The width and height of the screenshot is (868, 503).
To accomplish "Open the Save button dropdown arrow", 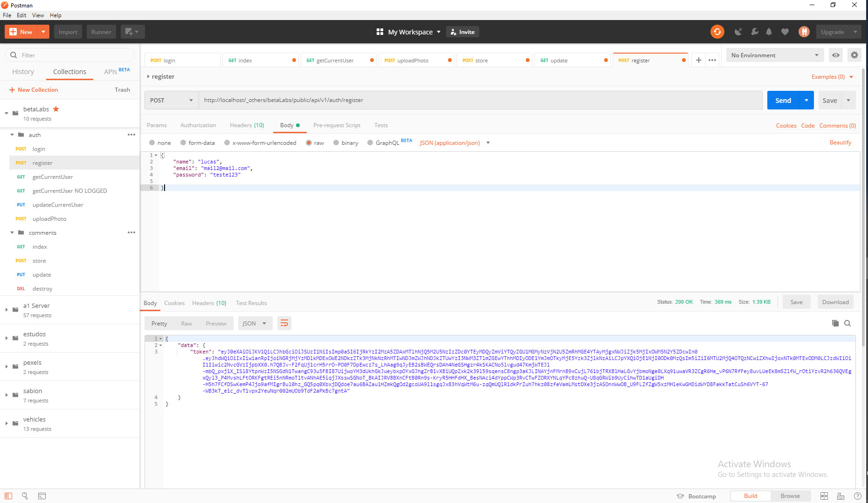I will [848, 100].
